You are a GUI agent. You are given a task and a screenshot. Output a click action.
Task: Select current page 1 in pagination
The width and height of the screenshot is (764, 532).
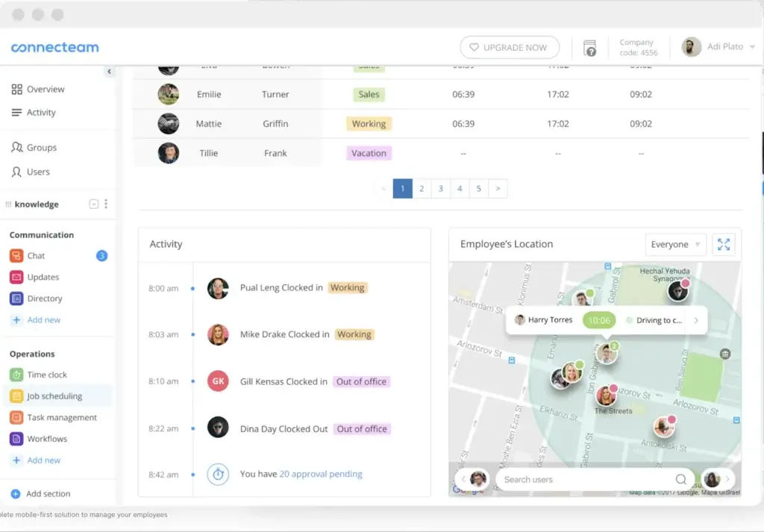click(402, 189)
